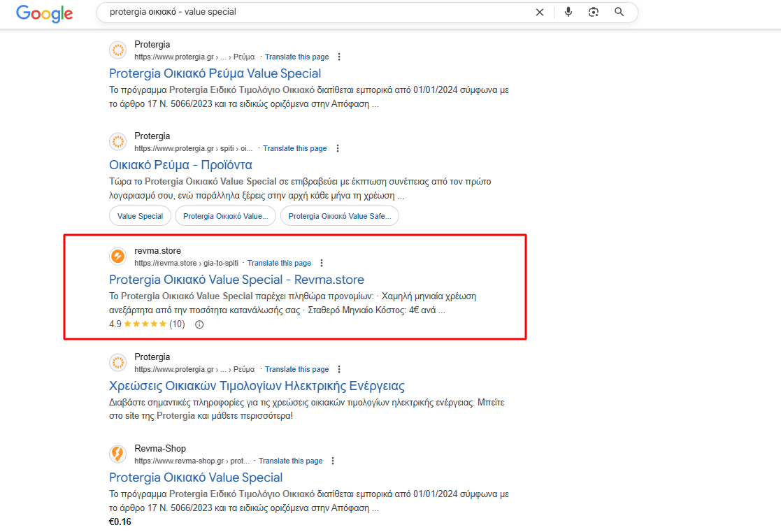
Task: Open the info icon beside 4.9 rating
Action: tap(199, 324)
